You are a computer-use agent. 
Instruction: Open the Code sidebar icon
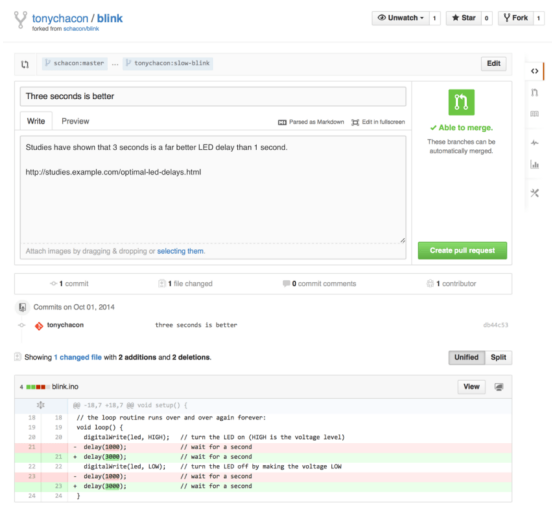tap(534, 71)
